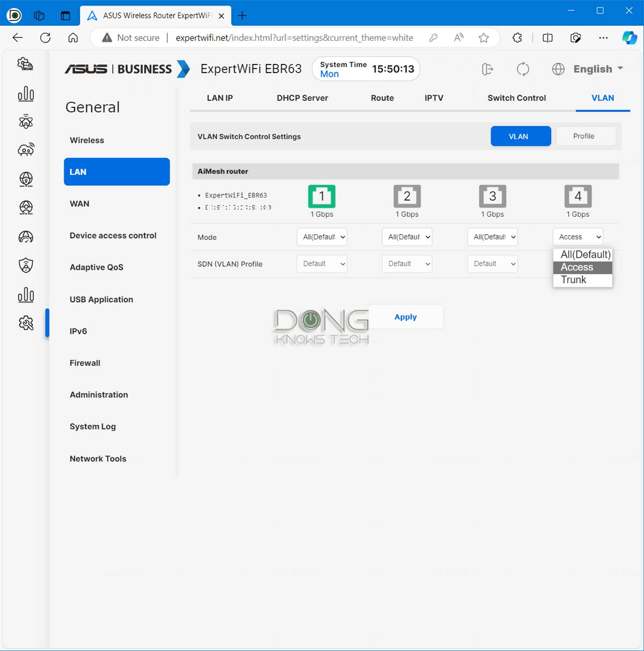Open Firewall settings
644x651 pixels.
(85, 363)
